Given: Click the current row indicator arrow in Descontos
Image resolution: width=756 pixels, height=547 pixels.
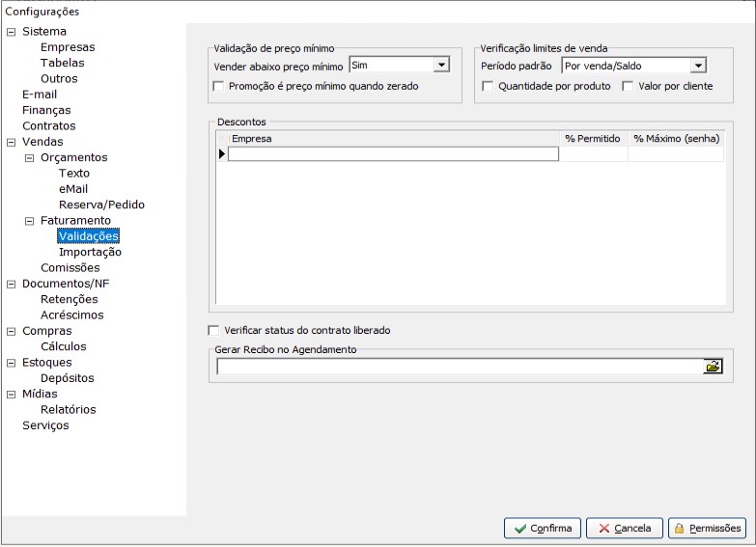Looking at the screenshot, I should pyautogui.click(x=222, y=153).
